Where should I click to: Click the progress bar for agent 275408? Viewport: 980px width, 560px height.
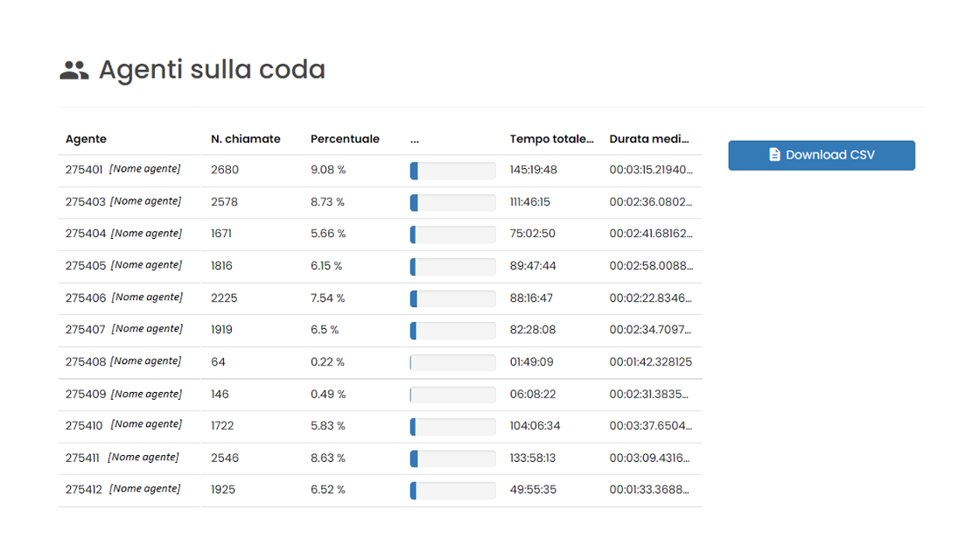click(452, 361)
